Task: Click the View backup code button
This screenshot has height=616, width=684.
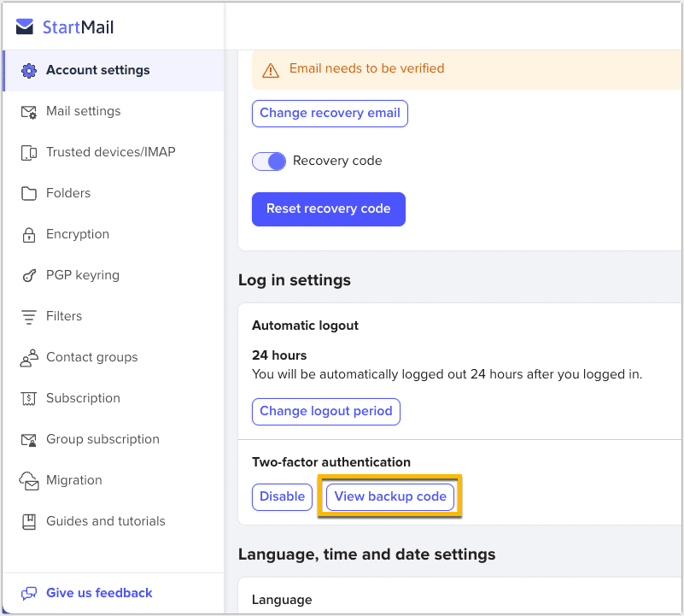Action: coord(390,496)
